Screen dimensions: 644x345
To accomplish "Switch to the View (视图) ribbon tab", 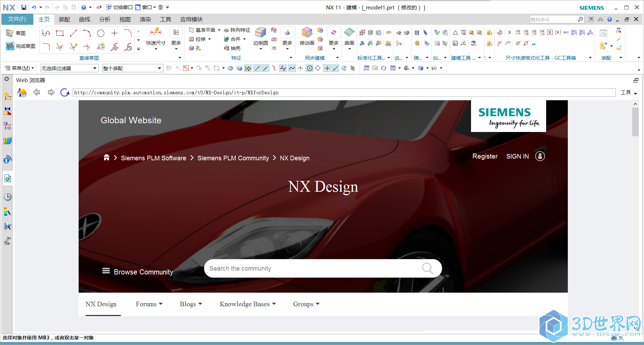I will (x=125, y=19).
